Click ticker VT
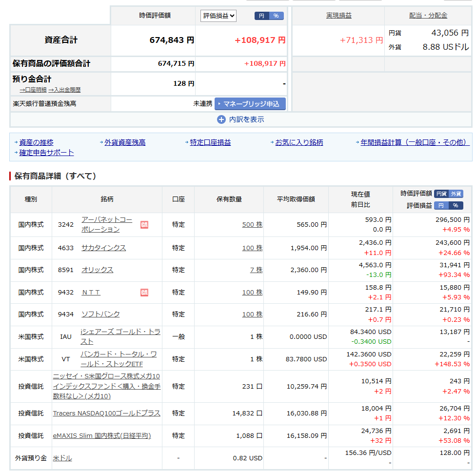 [65, 359]
